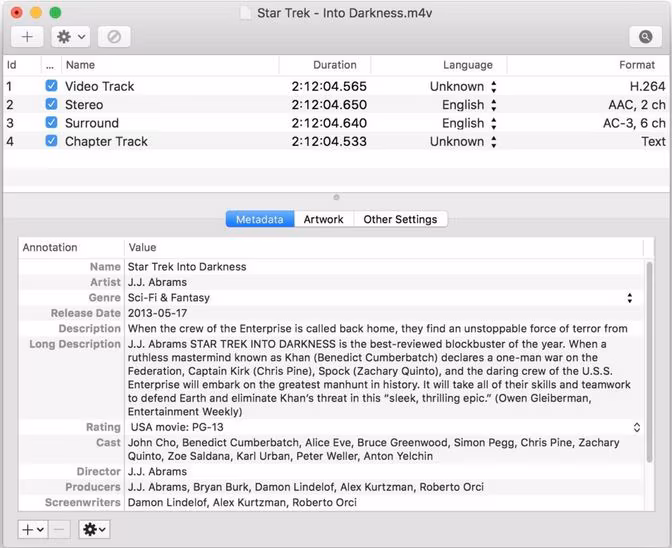Click the Director value J.J. Abrams
This screenshot has width=672, height=548.
coord(157,472)
